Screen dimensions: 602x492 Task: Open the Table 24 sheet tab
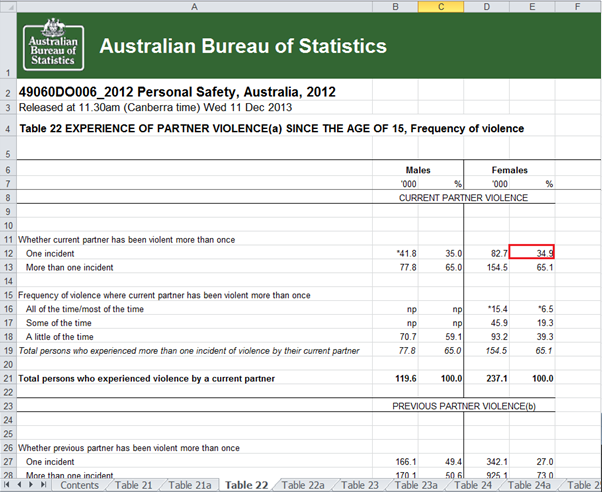473,485
